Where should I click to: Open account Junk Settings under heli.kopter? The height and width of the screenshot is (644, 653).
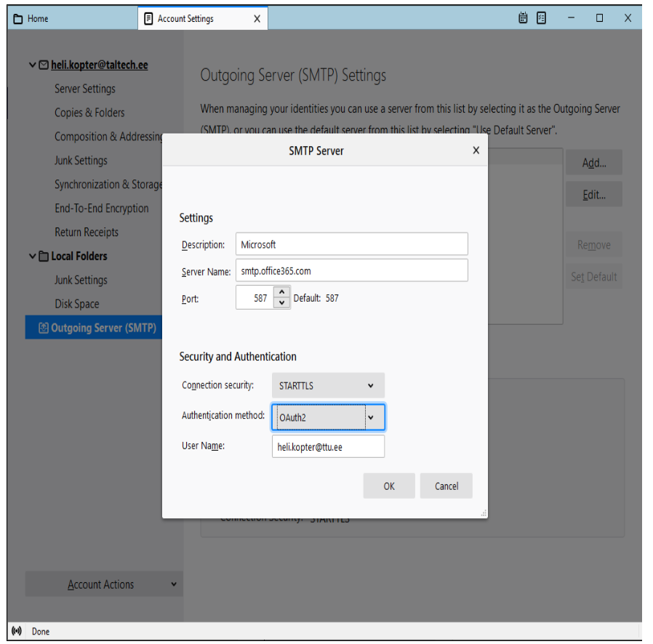click(81, 160)
